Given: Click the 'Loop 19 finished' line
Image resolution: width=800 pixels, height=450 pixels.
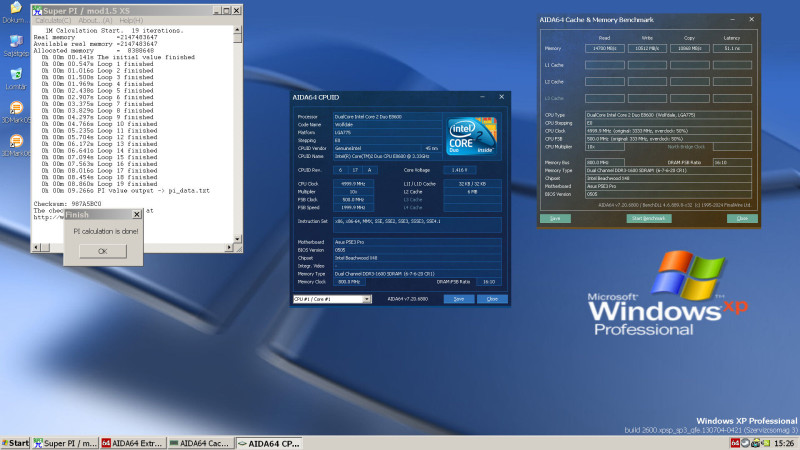Looking at the screenshot, I should 99,184.
